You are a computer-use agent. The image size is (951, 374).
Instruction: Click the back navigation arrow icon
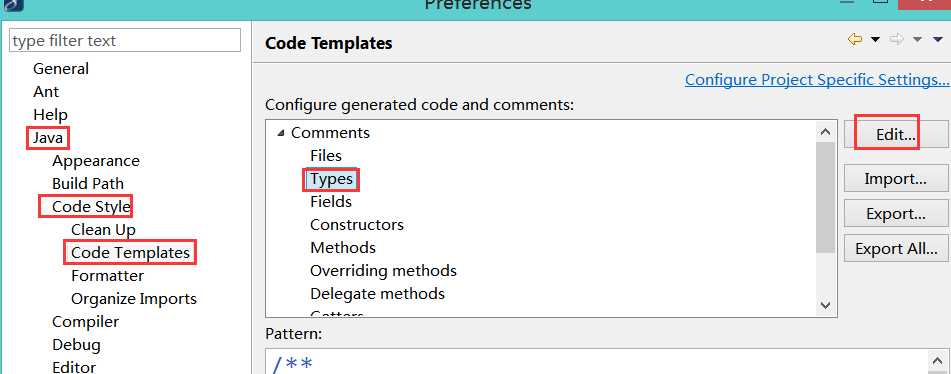click(855, 40)
